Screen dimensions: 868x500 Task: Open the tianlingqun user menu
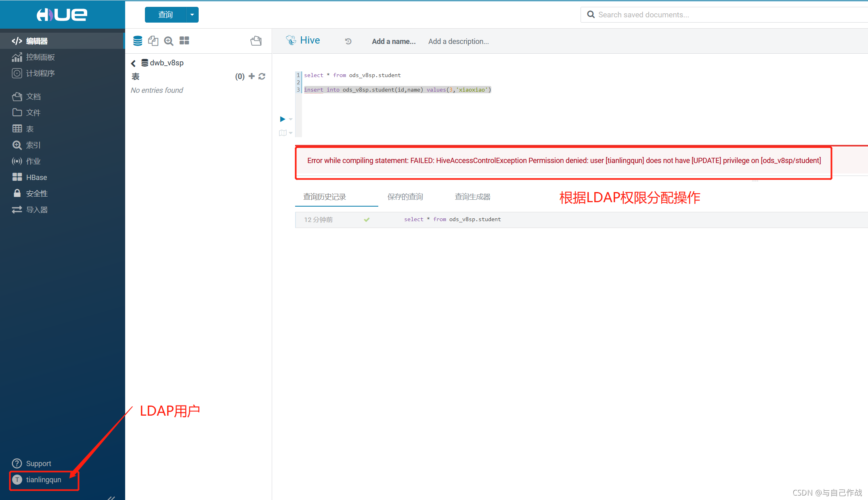[43, 479]
